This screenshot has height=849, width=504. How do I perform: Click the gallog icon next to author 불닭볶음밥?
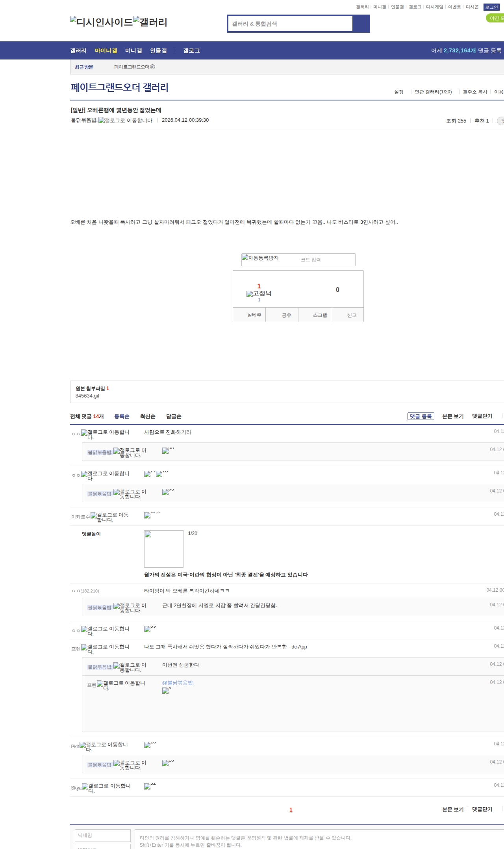click(126, 121)
